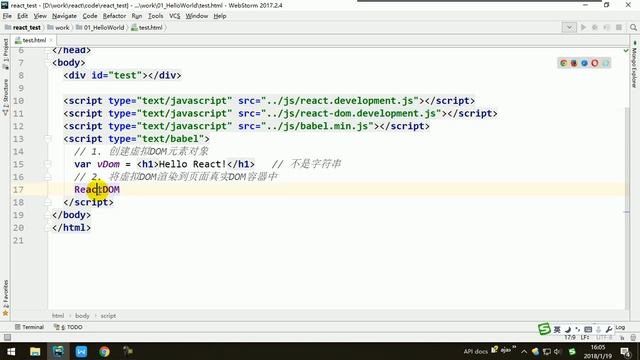
Task: Toggle Sogou Chinese/English mode character
Action: tap(557, 329)
